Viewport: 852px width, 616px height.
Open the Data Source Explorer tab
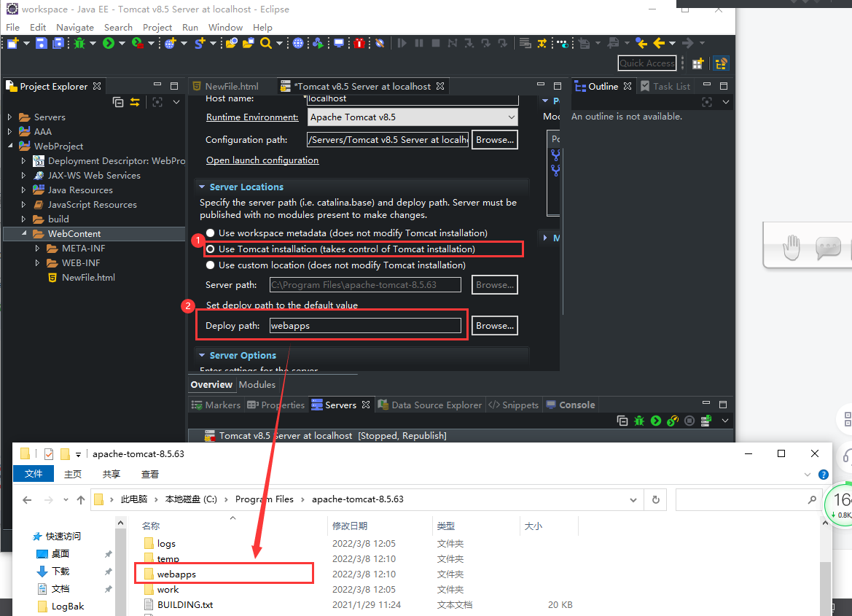pyautogui.click(x=430, y=405)
